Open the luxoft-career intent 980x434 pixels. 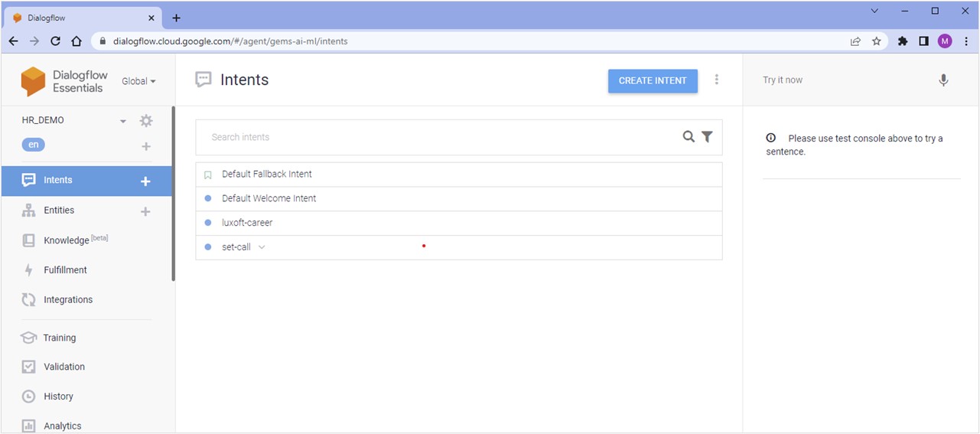click(x=247, y=223)
